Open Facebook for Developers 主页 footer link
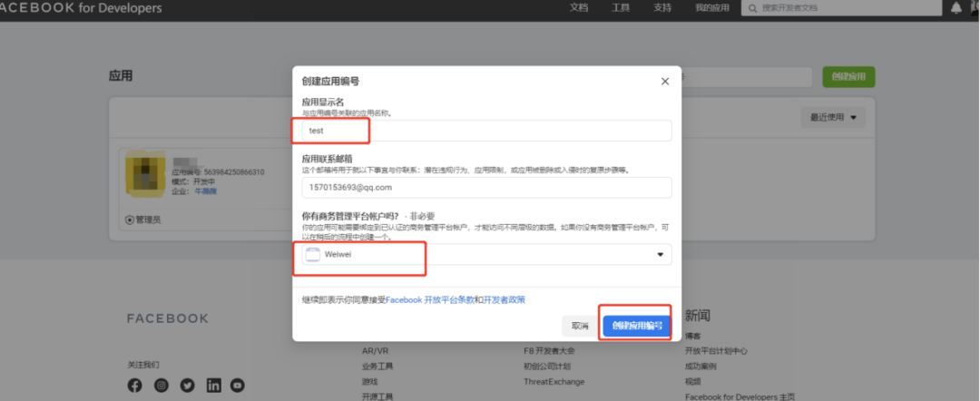 click(740, 396)
